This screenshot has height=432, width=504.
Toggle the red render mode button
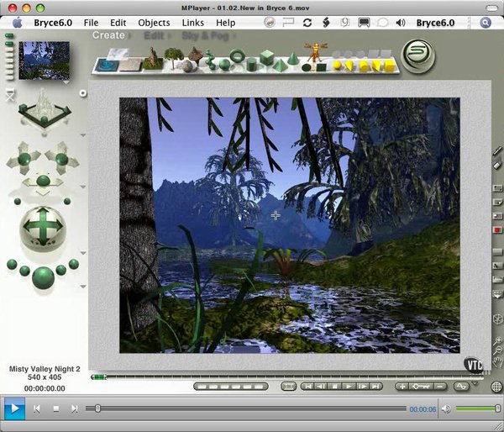[497, 229]
